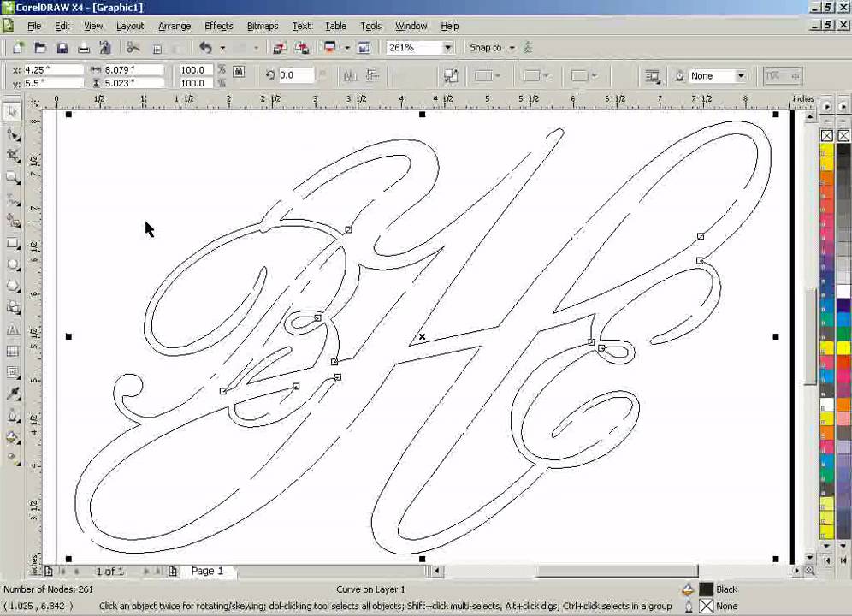Select the Freehand tool
The width and height of the screenshot is (852, 616).
point(13,199)
